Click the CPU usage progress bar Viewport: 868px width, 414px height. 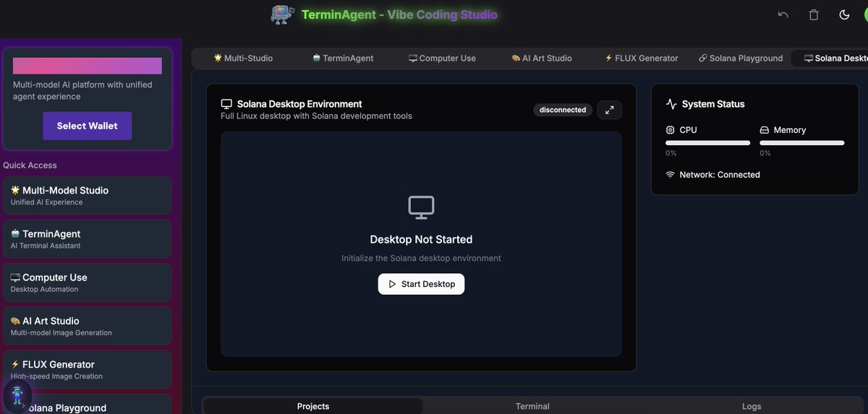coord(707,143)
